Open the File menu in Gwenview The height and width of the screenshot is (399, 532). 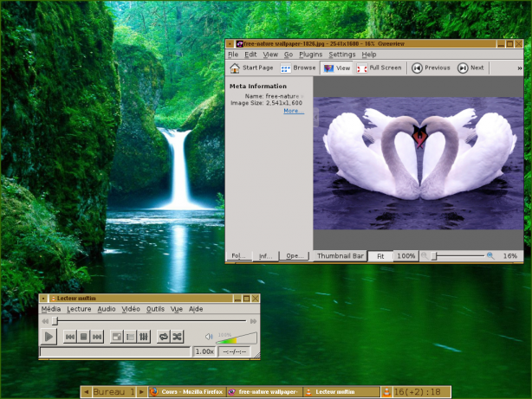click(x=233, y=55)
